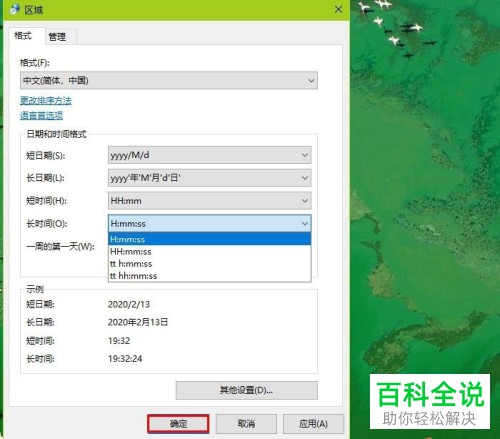This screenshot has height=439, width=500.
Task: Click the 短日期(S) label
Action: pos(46,155)
